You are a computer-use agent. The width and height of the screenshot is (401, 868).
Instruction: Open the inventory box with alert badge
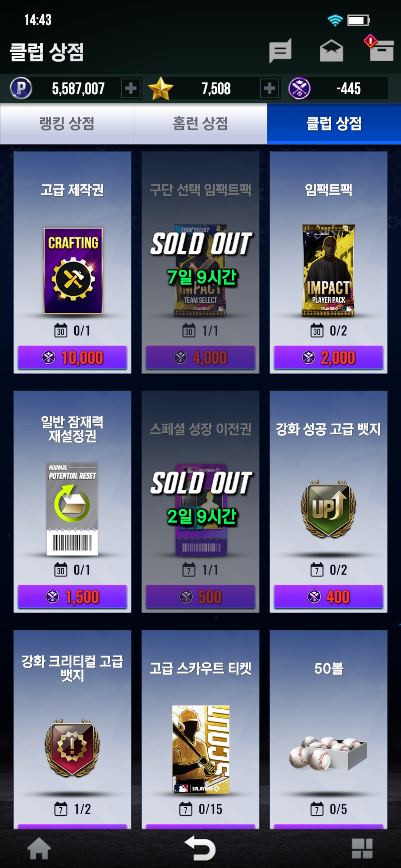[379, 48]
